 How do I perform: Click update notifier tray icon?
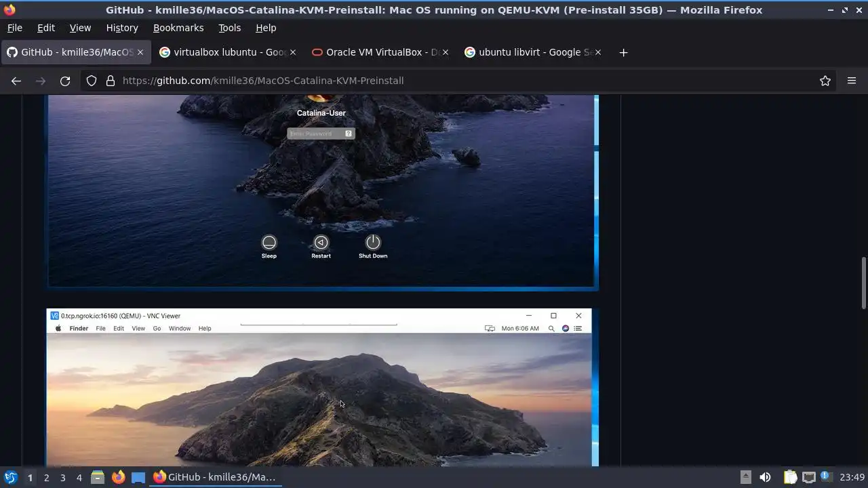click(x=826, y=476)
